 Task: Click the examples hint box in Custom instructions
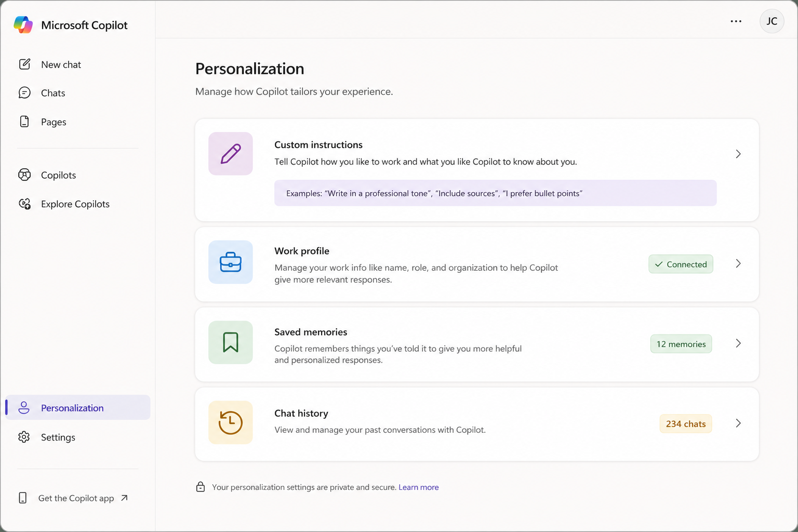(x=496, y=193)
